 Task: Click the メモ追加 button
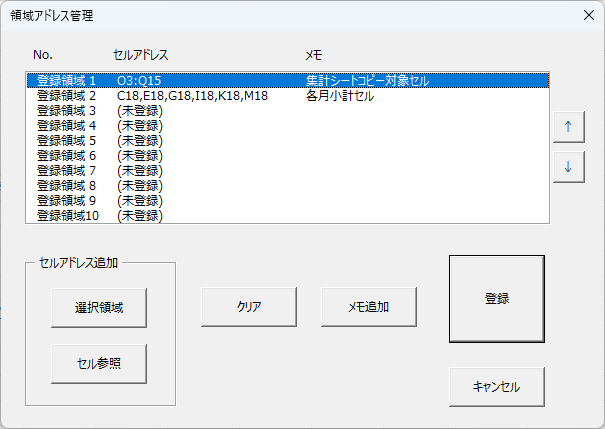(x=369, y=307)
